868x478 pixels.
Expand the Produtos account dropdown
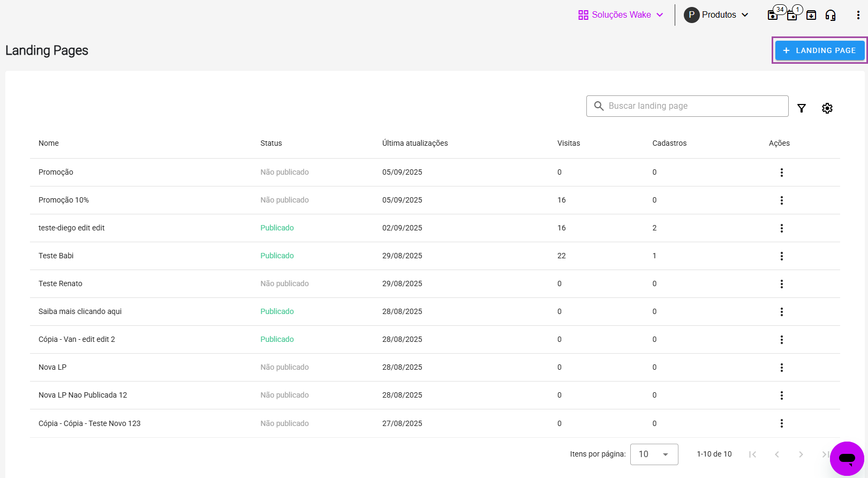click(x=716, y=15)
